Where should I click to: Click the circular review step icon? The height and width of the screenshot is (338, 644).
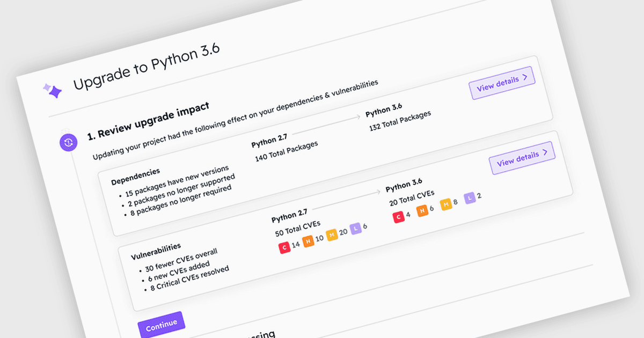click(68, 142)
